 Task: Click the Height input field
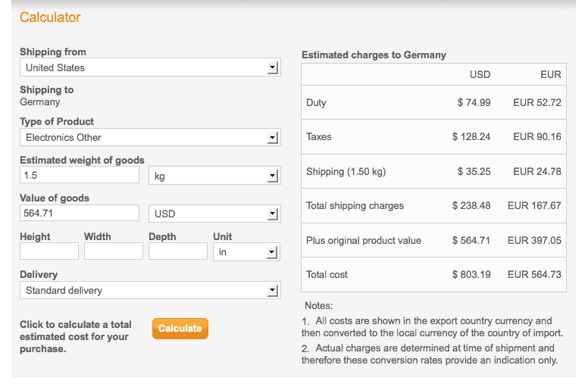pos(49,251)
